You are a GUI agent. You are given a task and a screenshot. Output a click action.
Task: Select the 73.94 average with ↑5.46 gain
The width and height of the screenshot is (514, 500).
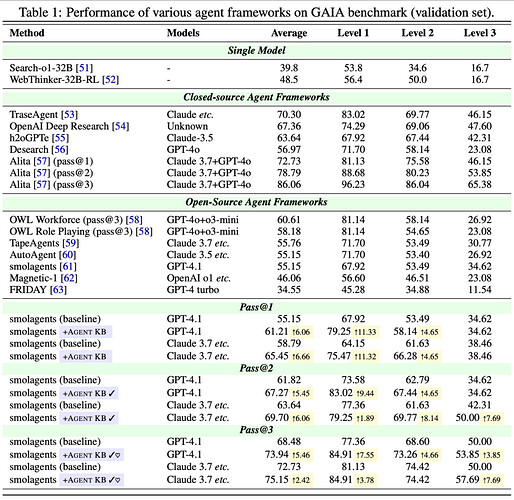(276, 455)
